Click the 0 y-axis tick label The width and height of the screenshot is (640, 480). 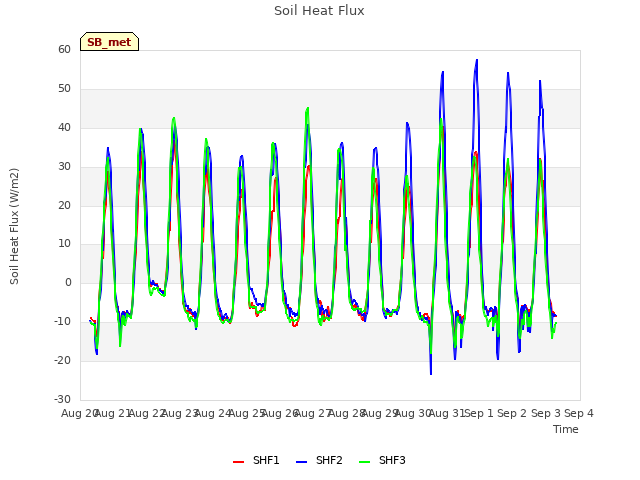coord(68,282)
